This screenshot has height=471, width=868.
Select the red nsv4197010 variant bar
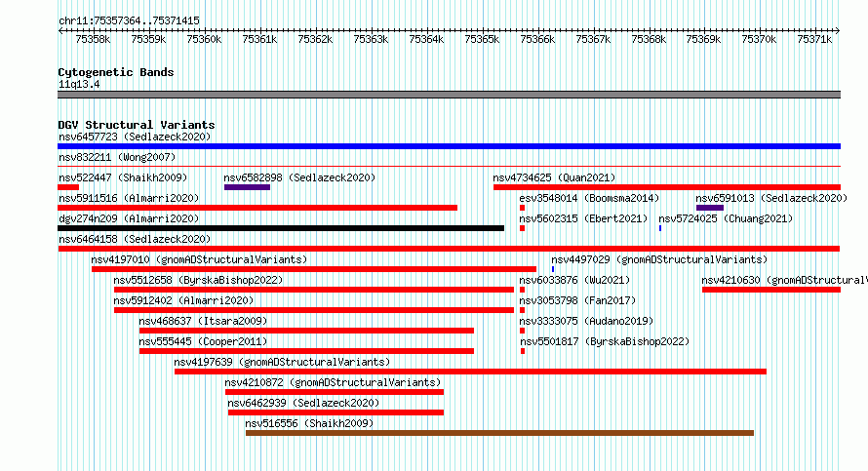point(314,269)
